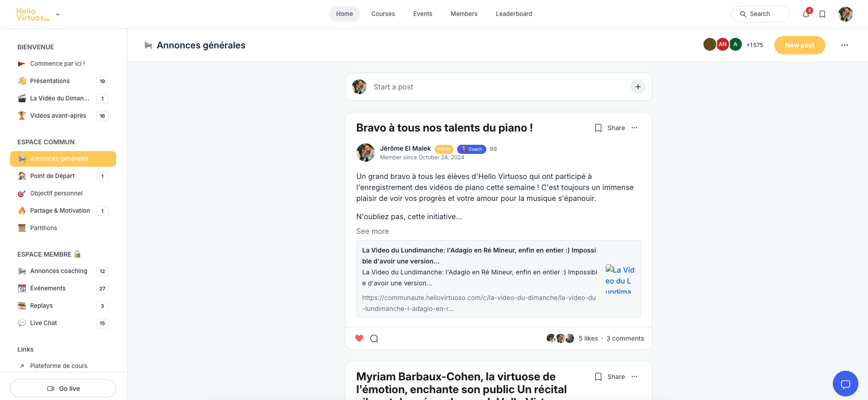Collapse the ESPACE COMMUN section header

coord(46,142)
